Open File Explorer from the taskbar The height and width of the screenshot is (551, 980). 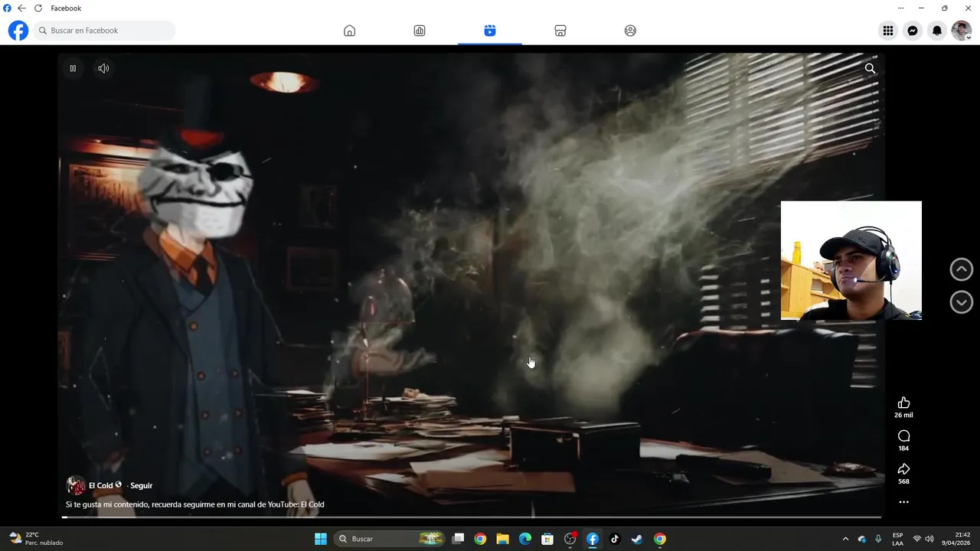[x=502, y=539]
